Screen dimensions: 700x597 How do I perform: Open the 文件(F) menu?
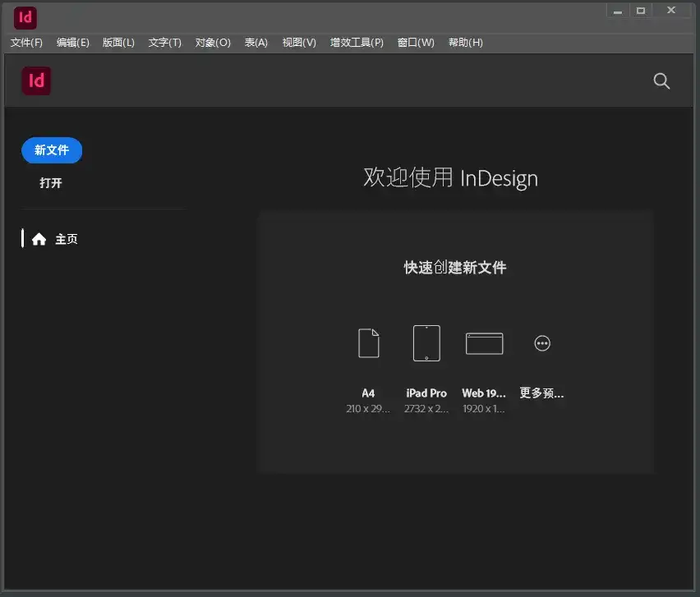tap(25, 42)
